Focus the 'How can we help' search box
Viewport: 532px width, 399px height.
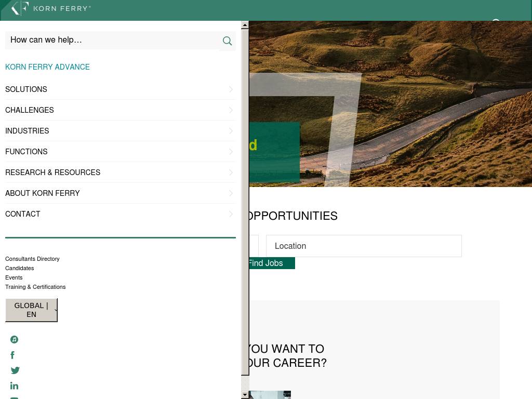[x=112, y=41]
